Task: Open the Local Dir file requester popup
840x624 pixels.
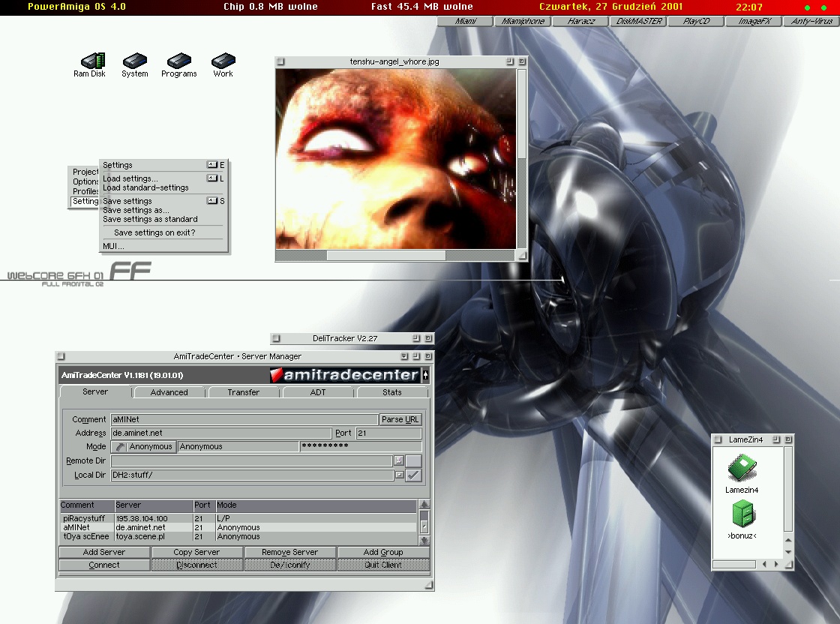Action: pos(399,475)
